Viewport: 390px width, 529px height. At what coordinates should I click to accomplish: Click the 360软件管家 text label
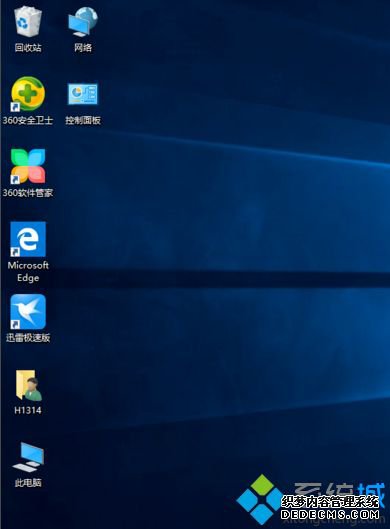(28, 193)
